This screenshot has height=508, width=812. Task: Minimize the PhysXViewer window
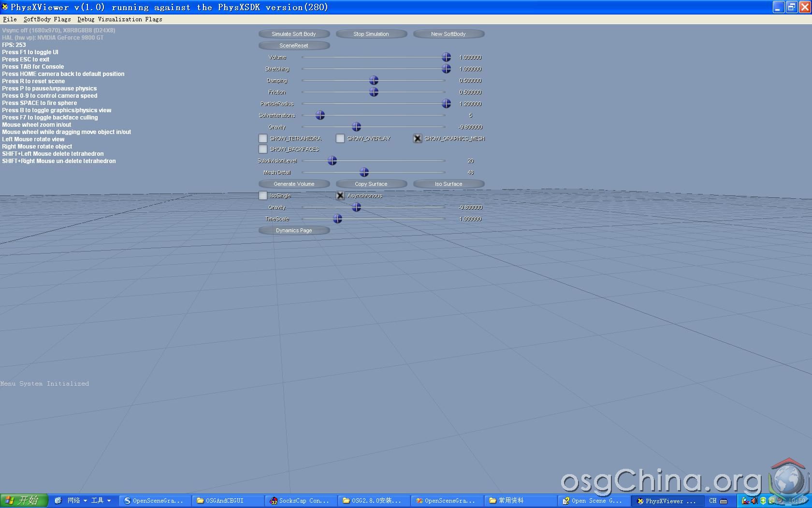click(778, 7)
